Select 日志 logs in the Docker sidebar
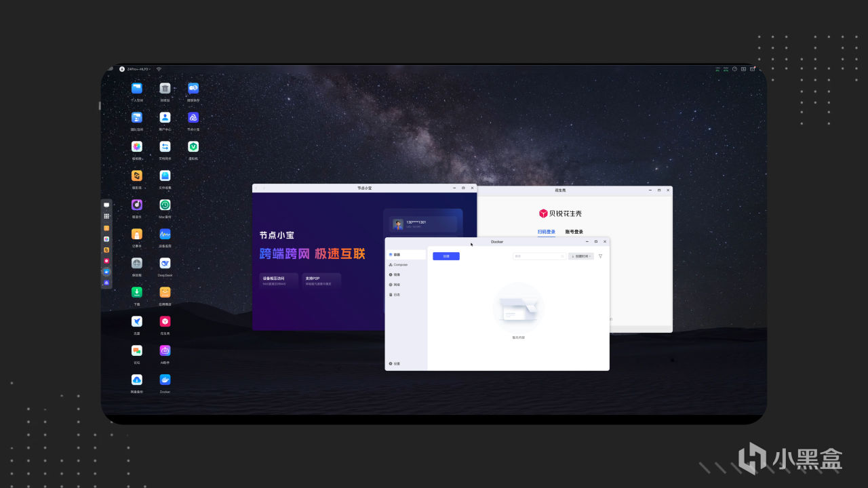 coord(407,295)
